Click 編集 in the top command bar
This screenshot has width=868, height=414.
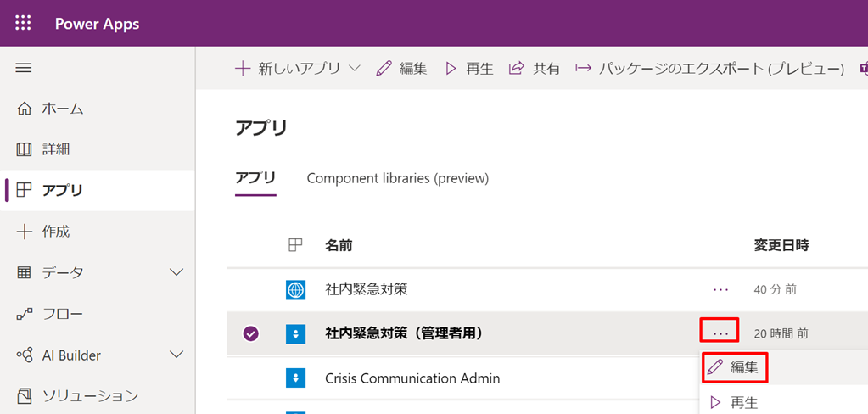point(402,69)
